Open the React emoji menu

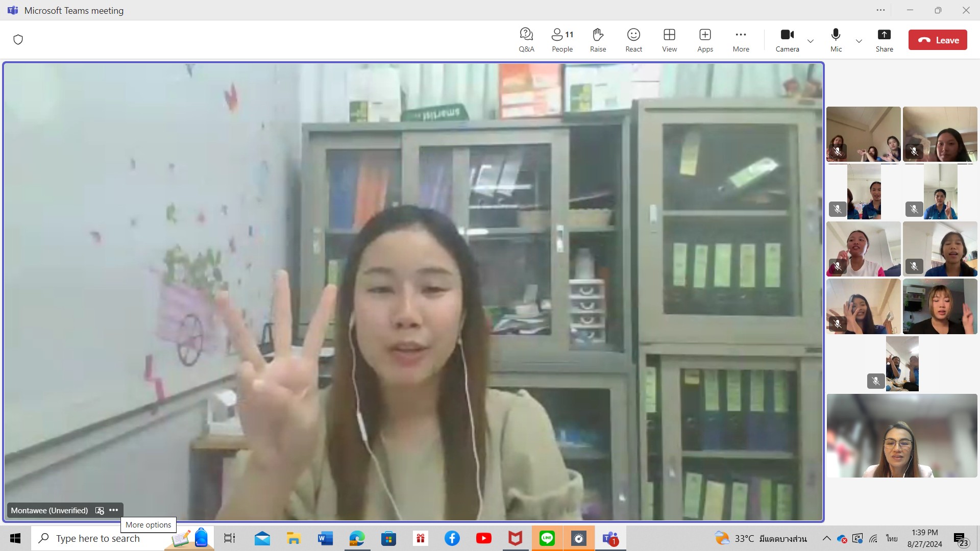(x=633, y=40)
